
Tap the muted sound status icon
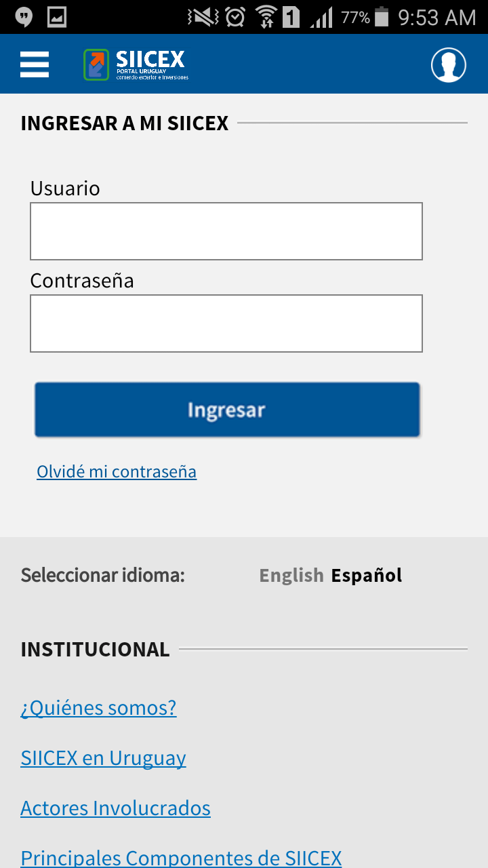tap(203, 17)
